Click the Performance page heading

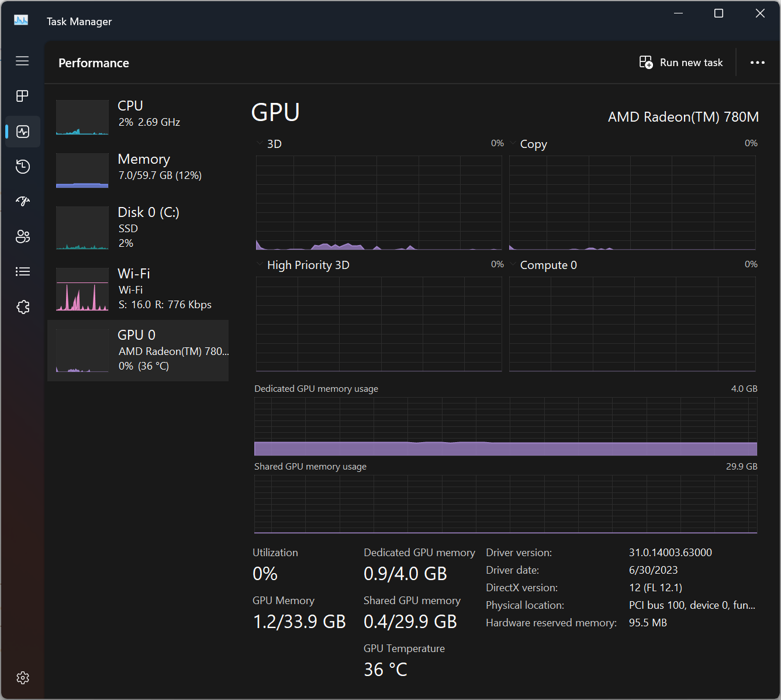pyautogui.click(x=94, y=63)
